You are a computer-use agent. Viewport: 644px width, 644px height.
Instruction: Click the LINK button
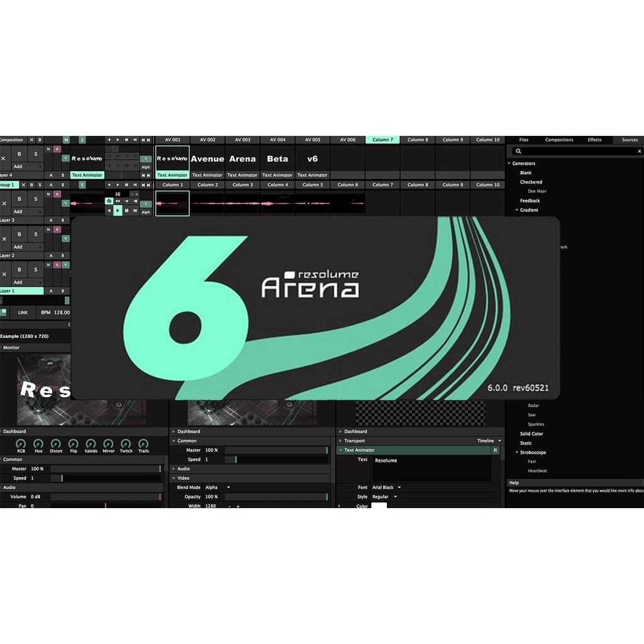click(23, 313)
